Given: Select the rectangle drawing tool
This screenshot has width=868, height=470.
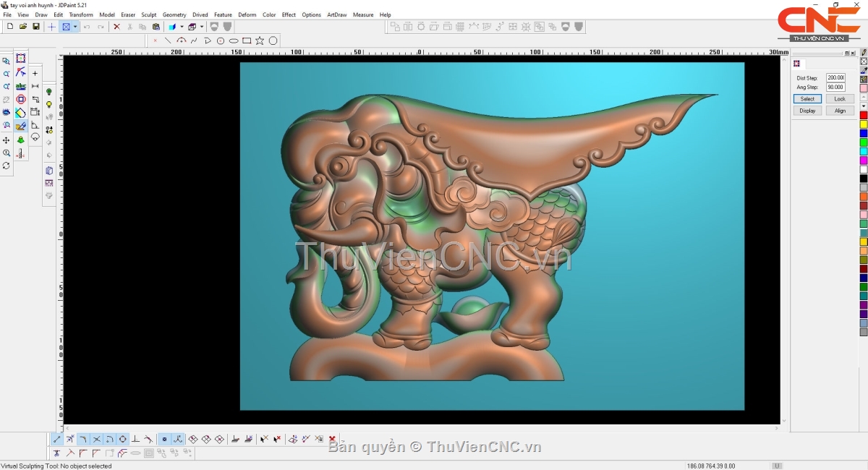Looking at the screenshot, I should coord(247,41).
